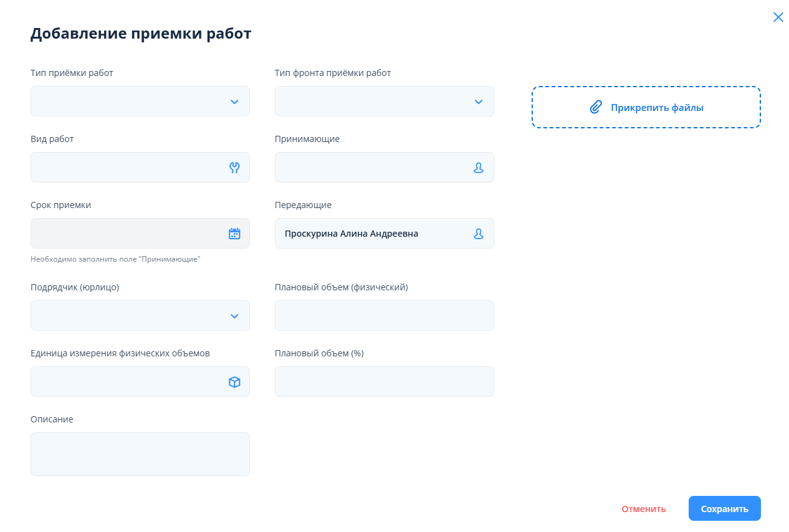This screenshot has width=789, height=532.
Task: Click the cube icon in Единица измерения field
Action: [x=234, y=382]
